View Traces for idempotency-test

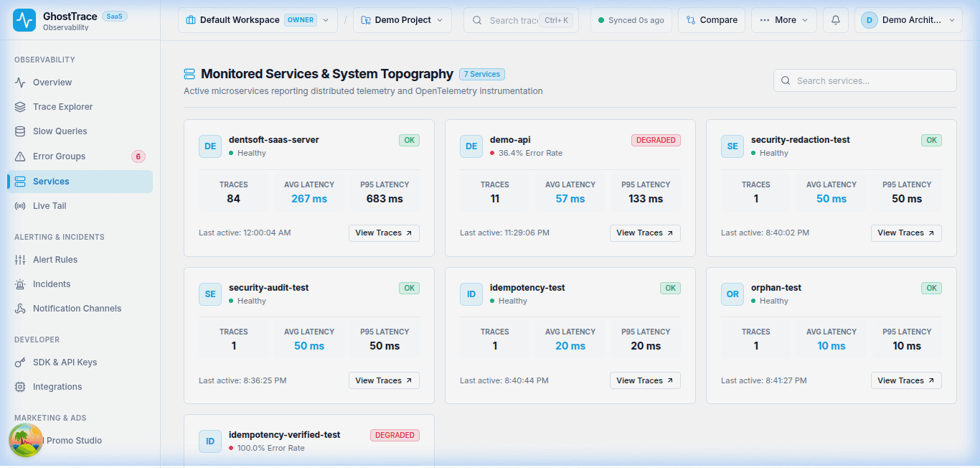(x=645, y=381)
